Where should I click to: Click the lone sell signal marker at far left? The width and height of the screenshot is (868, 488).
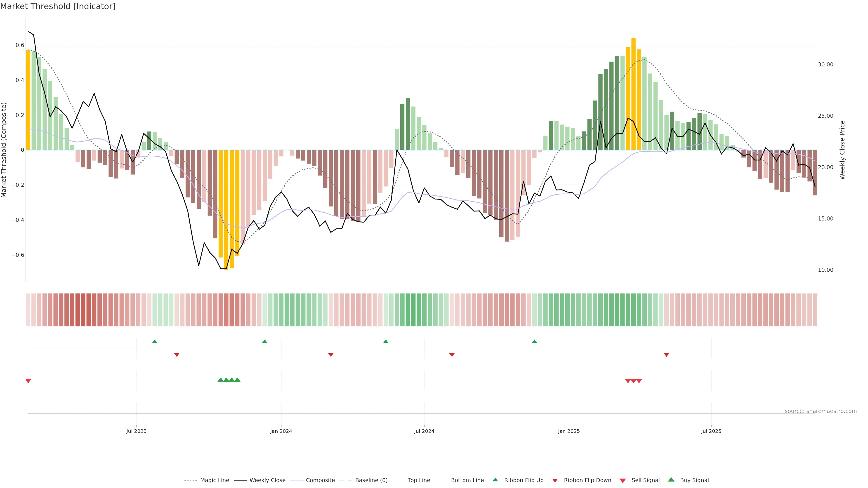pyautogui.click(x=28, y=381)
